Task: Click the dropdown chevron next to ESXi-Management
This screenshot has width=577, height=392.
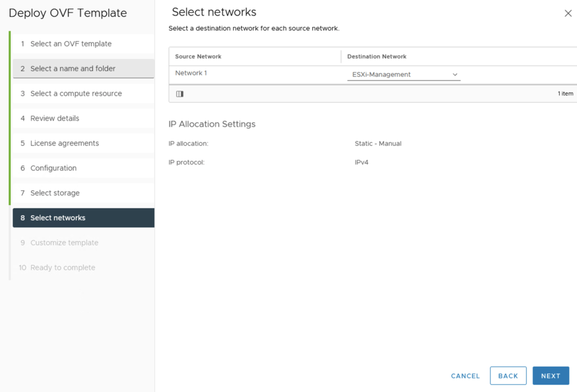Action: coord(455,75)
